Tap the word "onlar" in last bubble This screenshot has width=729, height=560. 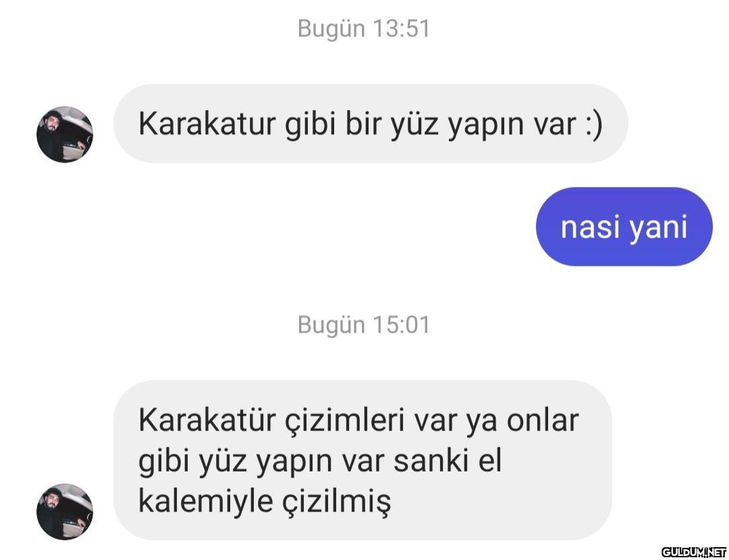coord(543,420)
